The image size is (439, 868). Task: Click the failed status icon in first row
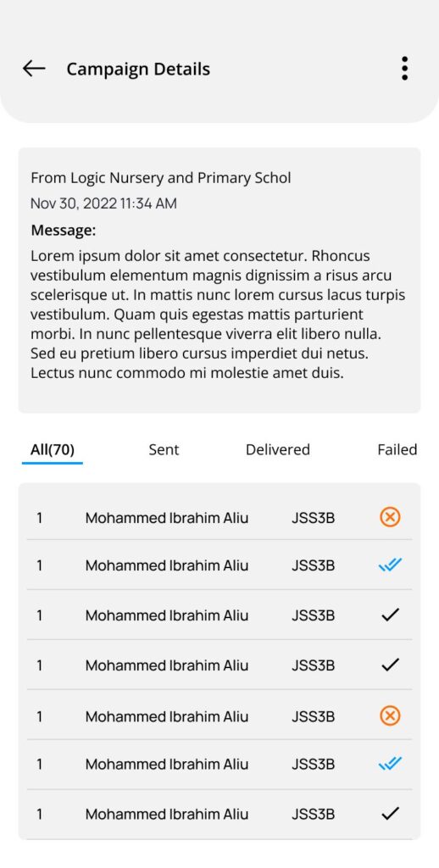point(391,517)
